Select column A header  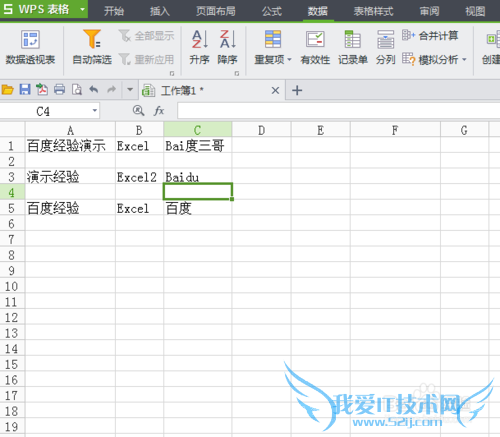70,130
